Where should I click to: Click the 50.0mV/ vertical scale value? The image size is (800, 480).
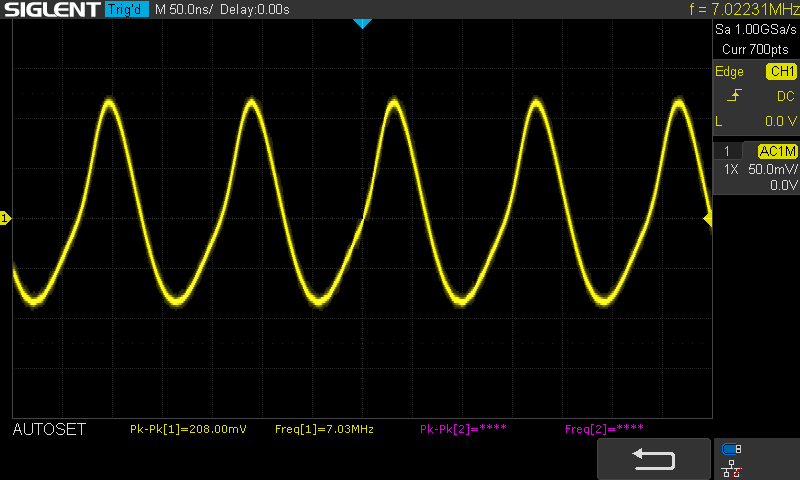pos(772,169)
